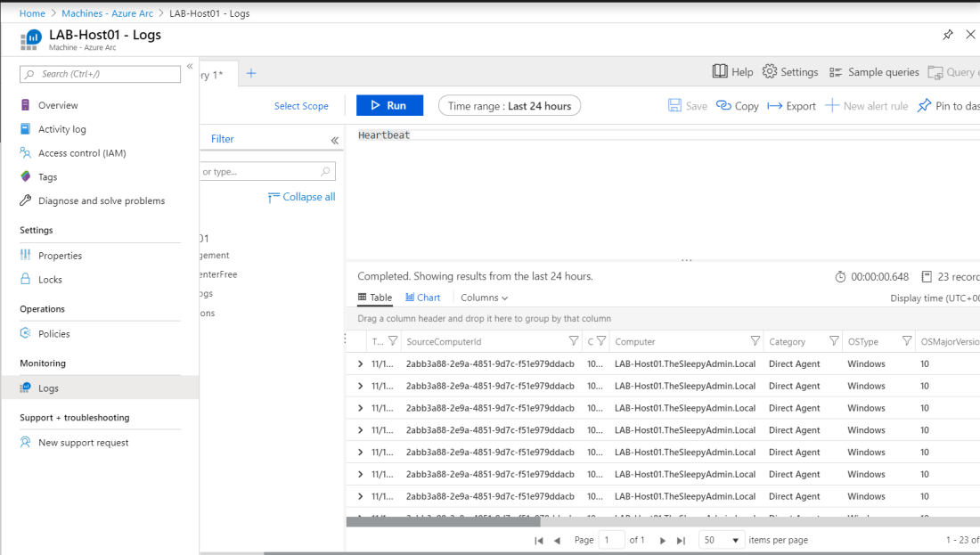Open Activity log in sidebar
Image resolution: width=980 pixels, height=555 pixels.
pyautogui.click(x=62, y=129)
